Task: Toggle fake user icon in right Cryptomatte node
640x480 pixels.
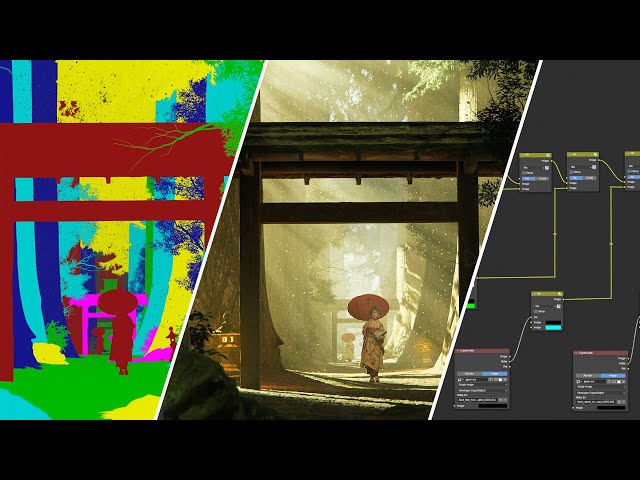Action: point(609,382)
